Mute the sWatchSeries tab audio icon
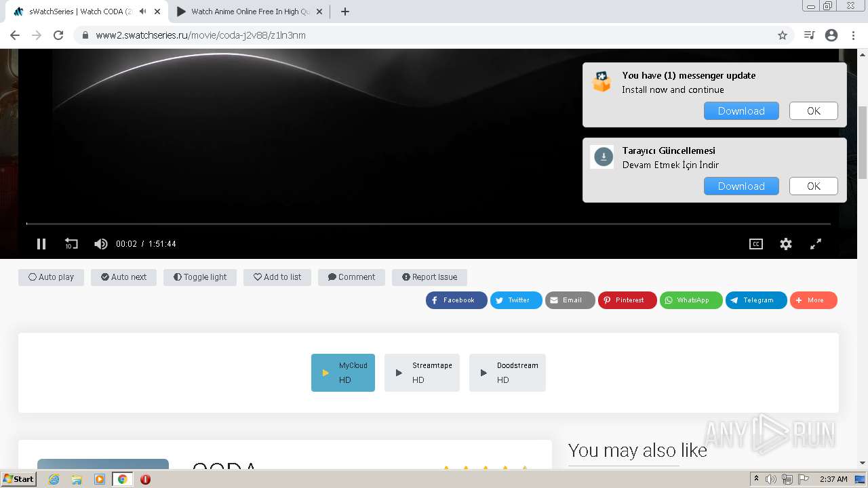This screenshot has height=488, width=868. click(x=142, y=12)
